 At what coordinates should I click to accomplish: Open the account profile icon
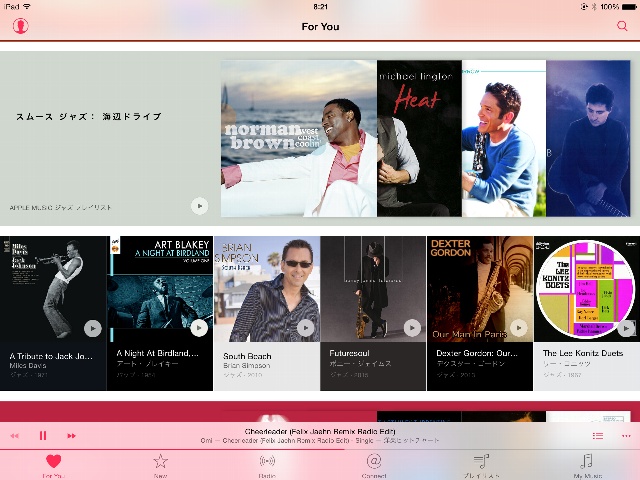click(x=20, y=26)
